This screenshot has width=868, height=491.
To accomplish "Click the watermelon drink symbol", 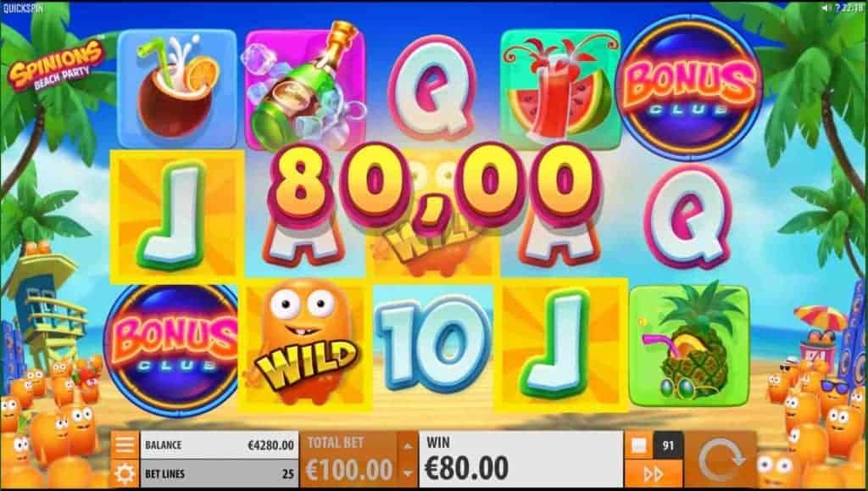I will (x=560, y=90).
